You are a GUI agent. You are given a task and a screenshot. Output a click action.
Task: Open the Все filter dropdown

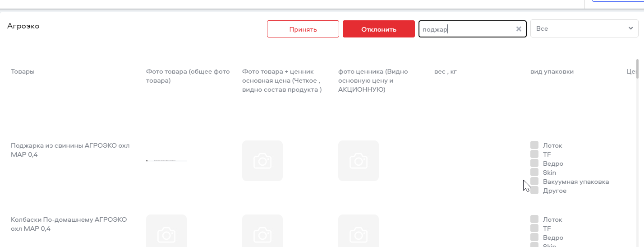pyautogui.click(x=584, y=28)
